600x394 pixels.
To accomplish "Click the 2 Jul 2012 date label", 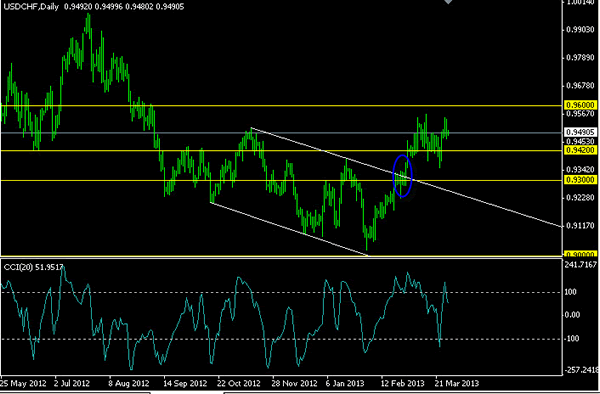I will click(x=72, y=383).
